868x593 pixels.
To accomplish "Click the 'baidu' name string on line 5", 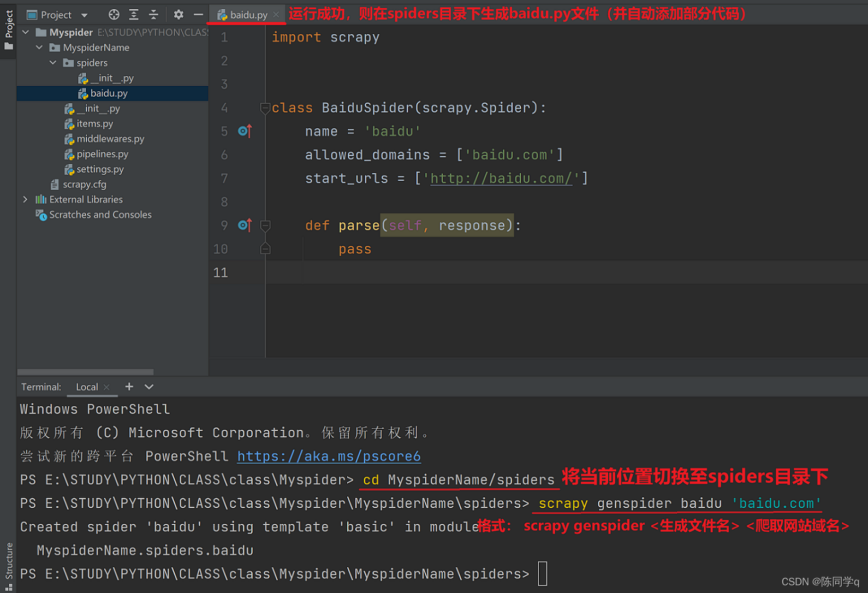I will [x=393, y=132].
